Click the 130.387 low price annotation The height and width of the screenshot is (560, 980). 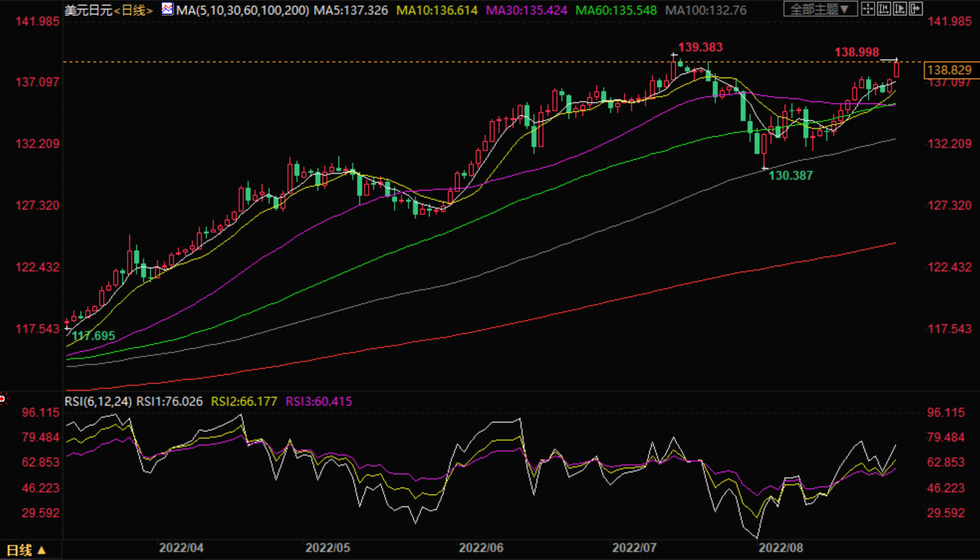click(791, 175)
